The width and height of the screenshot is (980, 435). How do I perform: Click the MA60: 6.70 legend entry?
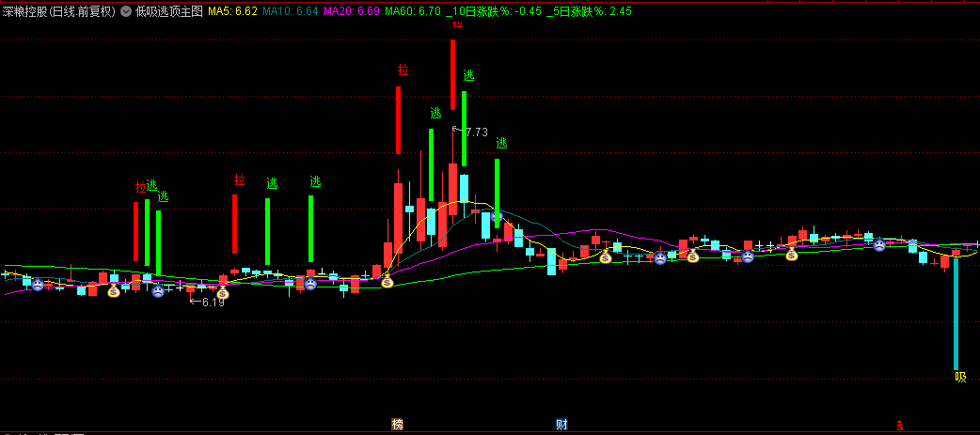pyautogui.click(x=413, y=11)
